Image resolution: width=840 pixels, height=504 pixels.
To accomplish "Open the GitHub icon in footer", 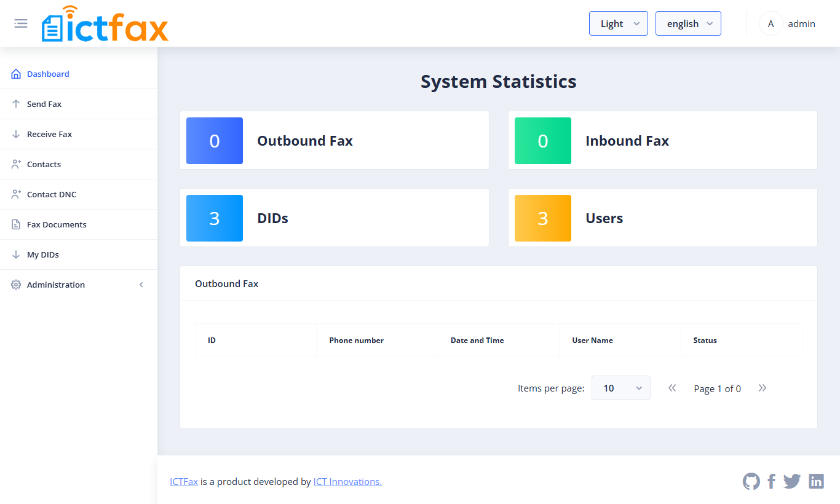I will (x=751, y=481).
